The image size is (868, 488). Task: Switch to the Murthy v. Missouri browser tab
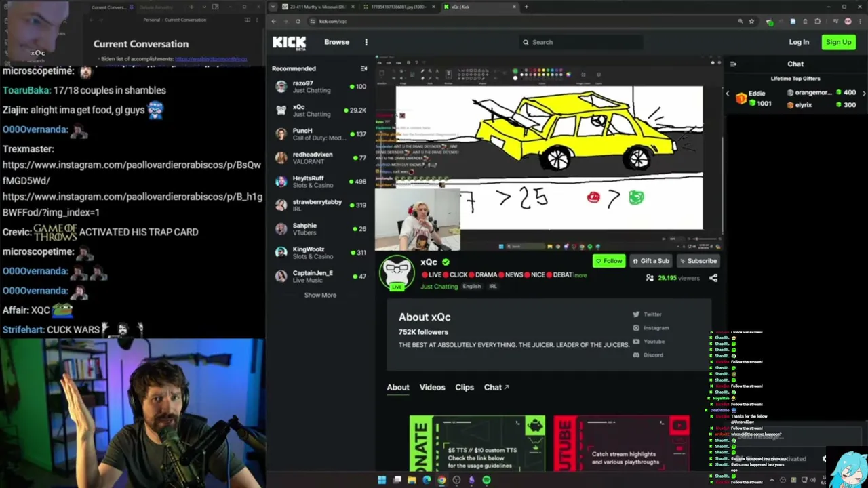317,7
